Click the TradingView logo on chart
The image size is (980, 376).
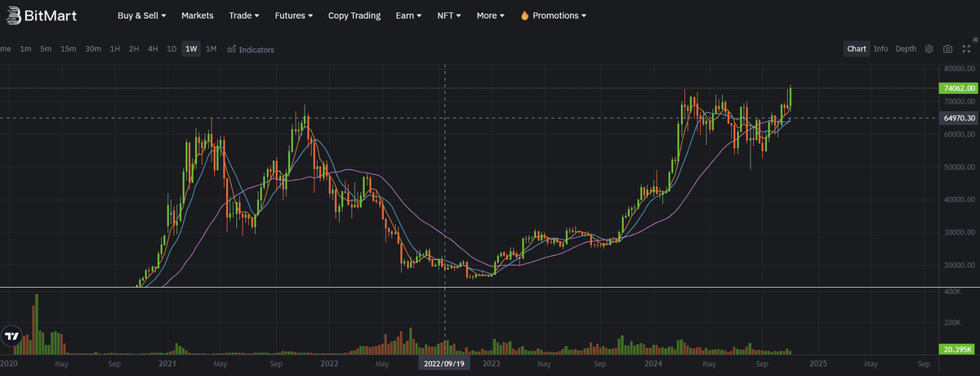[x=11, y=336]
